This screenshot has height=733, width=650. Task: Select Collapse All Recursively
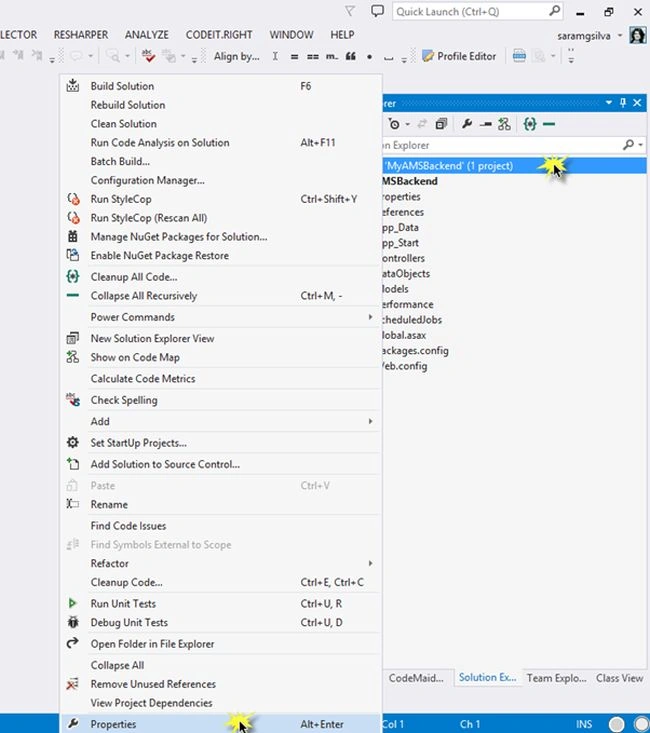click(221, 295)
